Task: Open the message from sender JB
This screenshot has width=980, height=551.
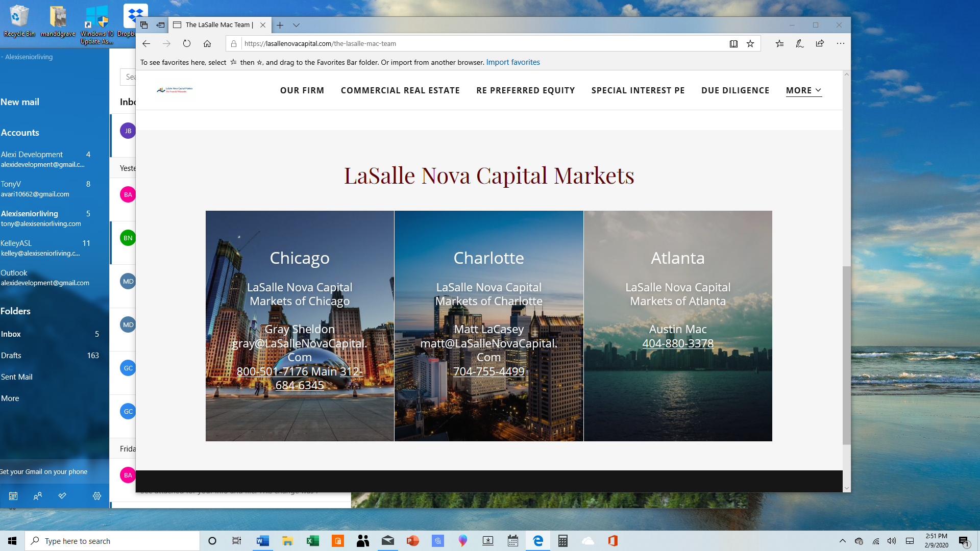Action: pyautogui.click(x=128, y=131)
